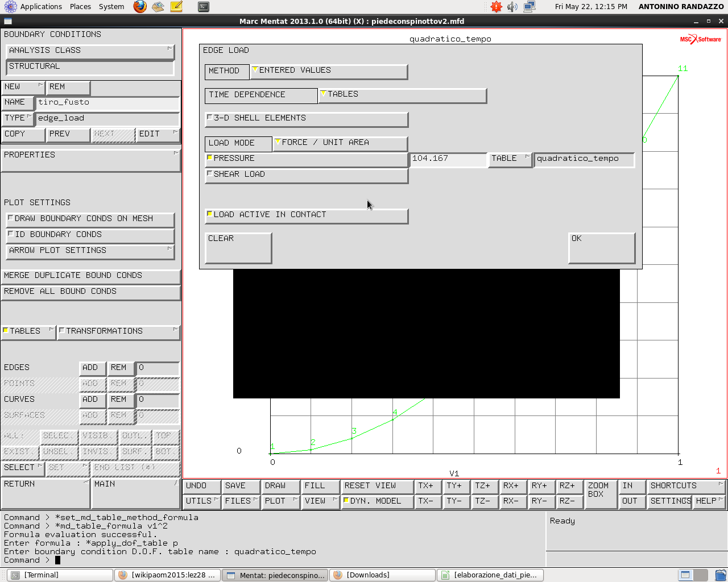Open the METHOD Entered Values dropdown
This screenshot has width=728, height=582.
click(x=329, y=71)
